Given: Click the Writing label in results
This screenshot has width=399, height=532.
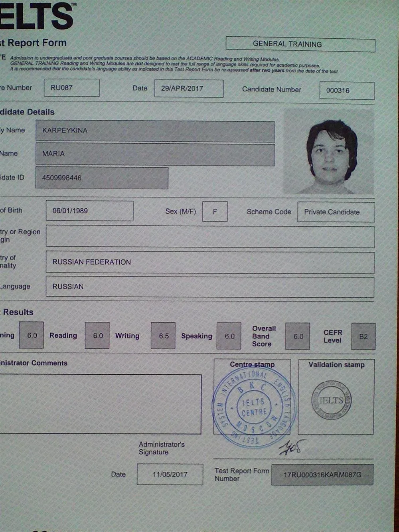Looking at the screenshot, I should 127,336.
